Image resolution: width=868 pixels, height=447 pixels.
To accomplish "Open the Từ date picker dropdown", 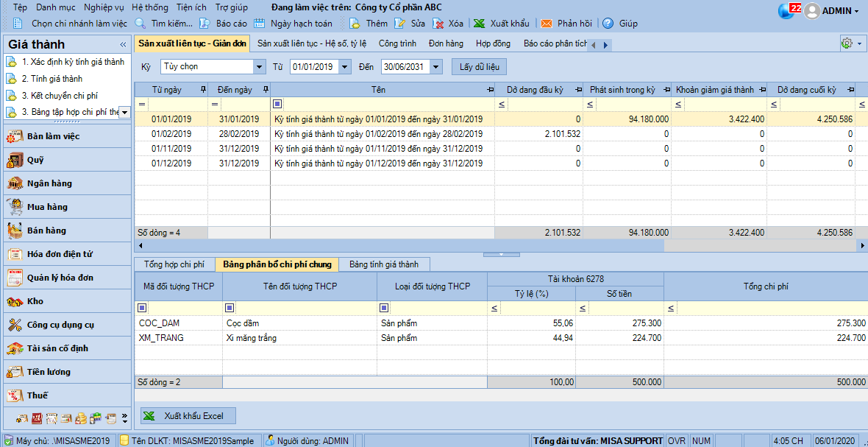I will [x=346, y=67].
